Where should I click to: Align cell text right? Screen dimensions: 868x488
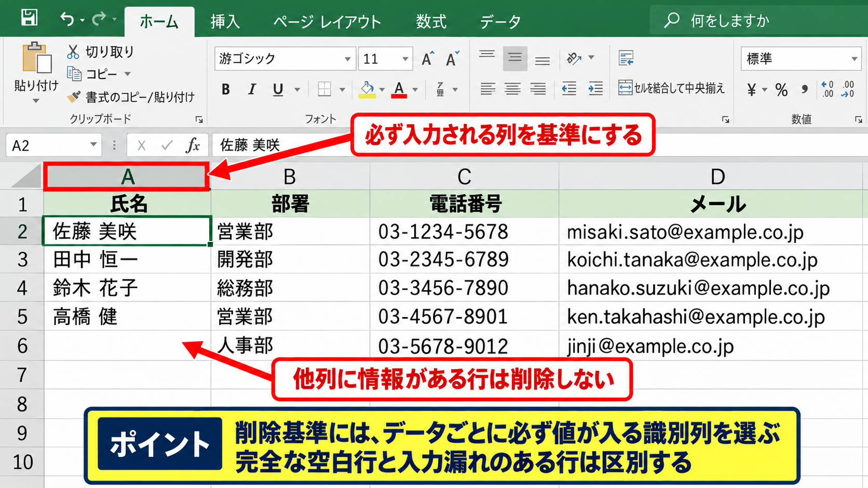tap(538, 89)
